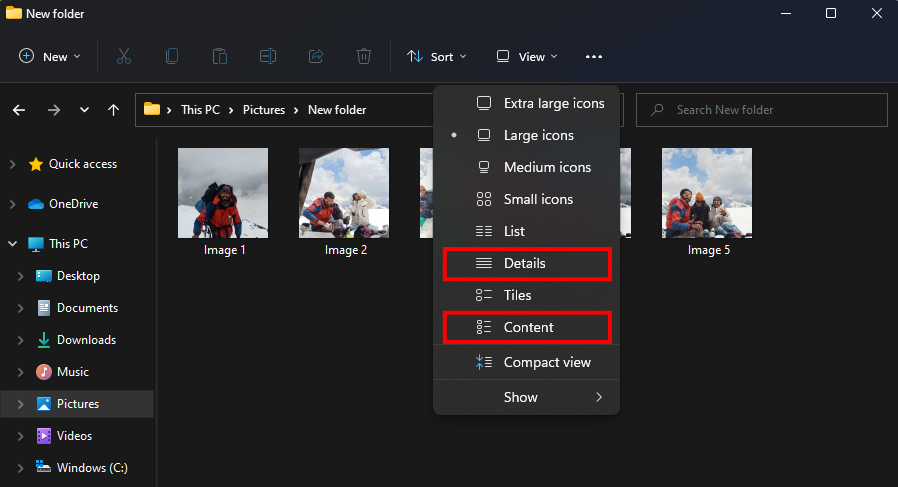898x487 pixels.
Task: Click the Rename icon in toolbar
Action: [268, 57]
